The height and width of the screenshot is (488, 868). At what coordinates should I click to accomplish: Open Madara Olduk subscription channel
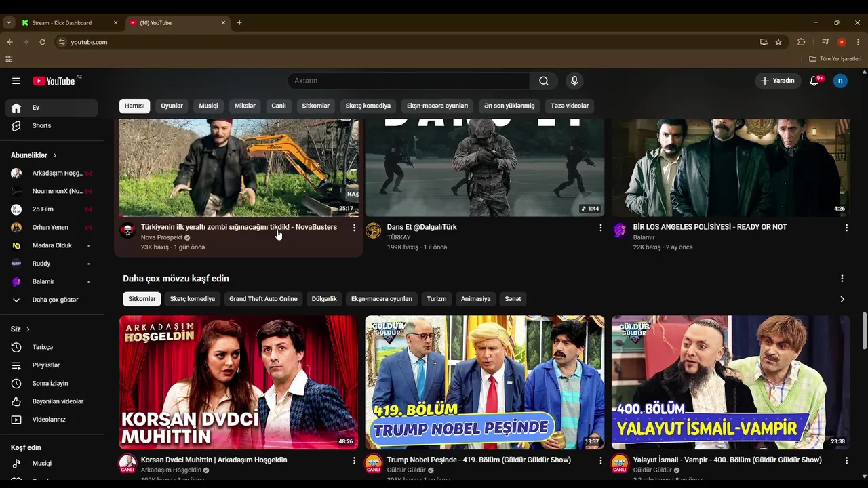52,245
